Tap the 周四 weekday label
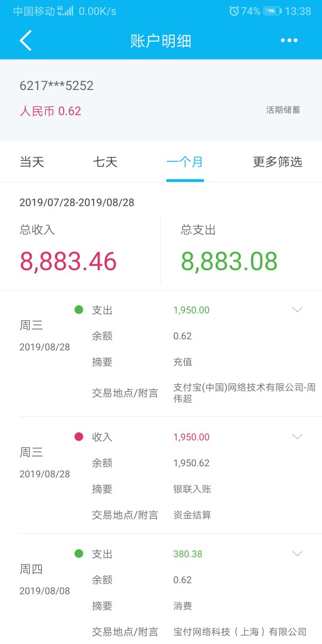 (x=31, y=569)
